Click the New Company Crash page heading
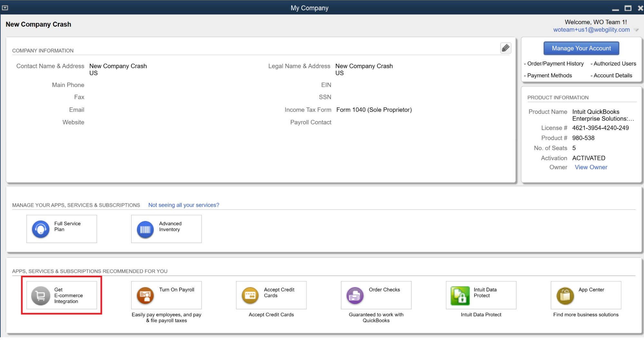644x342 pixels. (x=38, y=24)
